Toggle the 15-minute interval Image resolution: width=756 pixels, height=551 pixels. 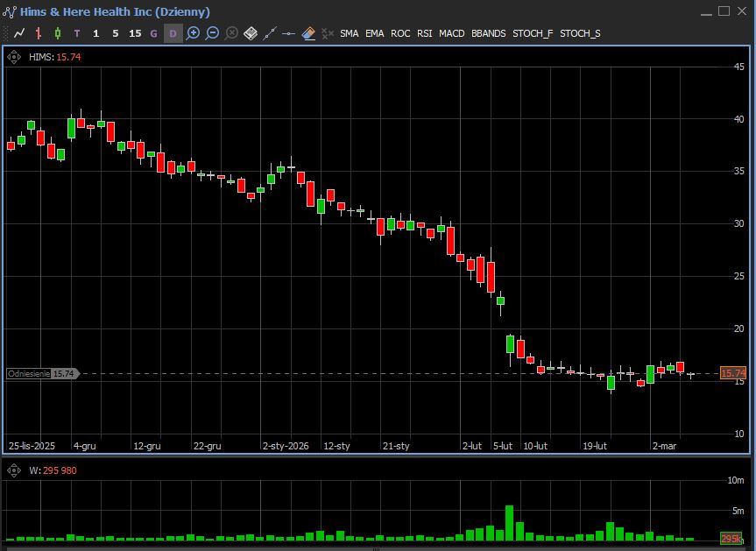point(134,33)
